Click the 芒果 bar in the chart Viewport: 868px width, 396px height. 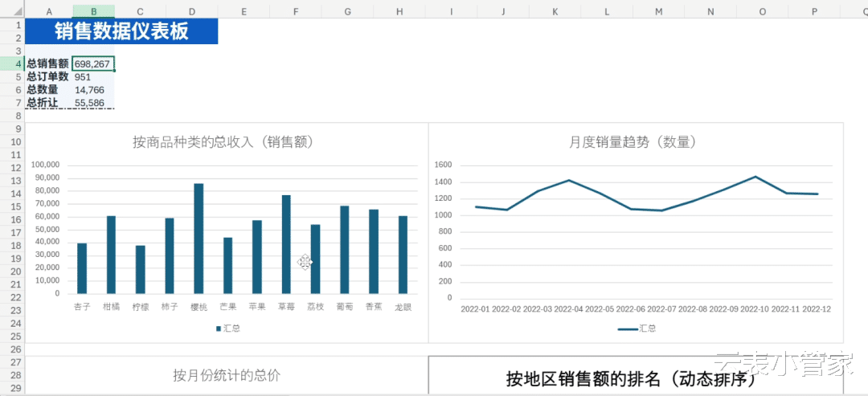tap(228, 266)
